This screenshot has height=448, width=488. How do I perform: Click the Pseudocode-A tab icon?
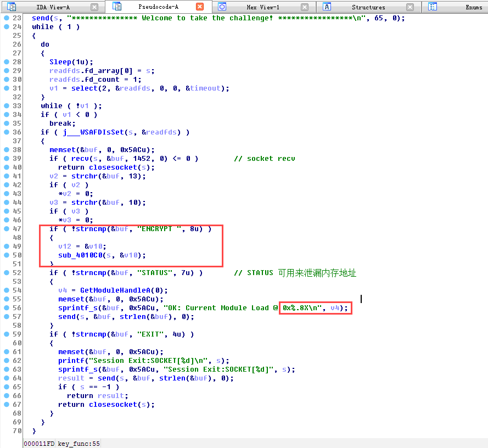point(117,7)
